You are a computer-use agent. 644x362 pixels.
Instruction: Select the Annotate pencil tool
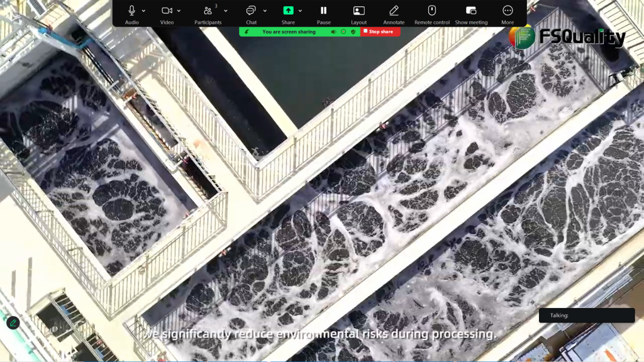click(x=394, y=11)
